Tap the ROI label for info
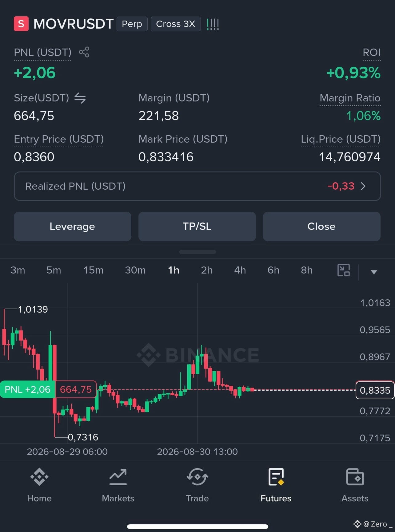Image resolution: width=395 pixels, height=532 pixels. point(372,53)
